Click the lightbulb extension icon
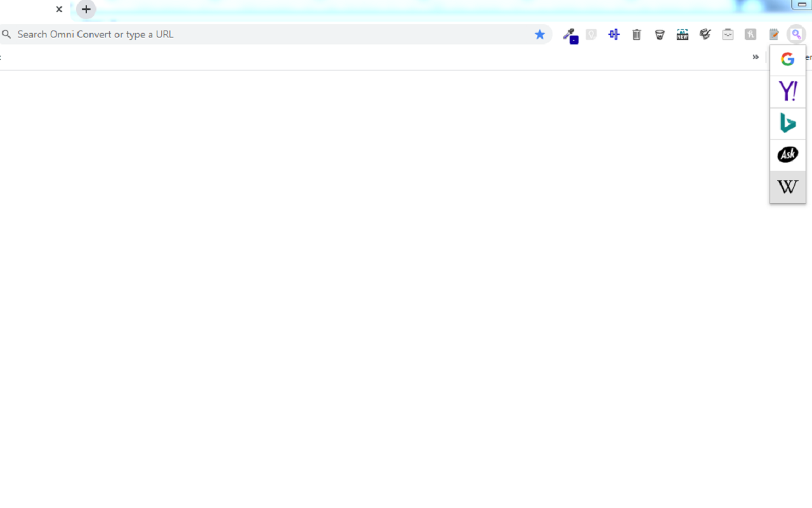 (591, 34)
